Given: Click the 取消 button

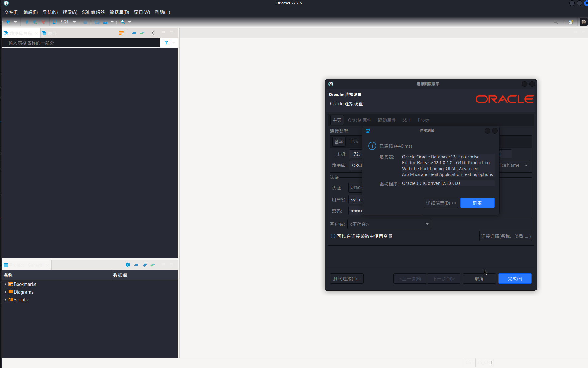Looking at the screenshot, I should click(x=479, y=278).
